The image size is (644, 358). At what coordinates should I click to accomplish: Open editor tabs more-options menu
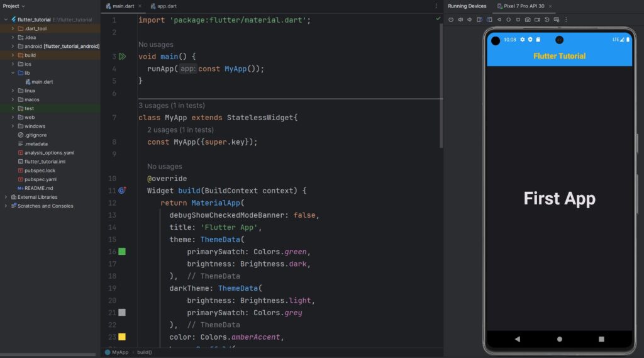(x=436, y=6)
